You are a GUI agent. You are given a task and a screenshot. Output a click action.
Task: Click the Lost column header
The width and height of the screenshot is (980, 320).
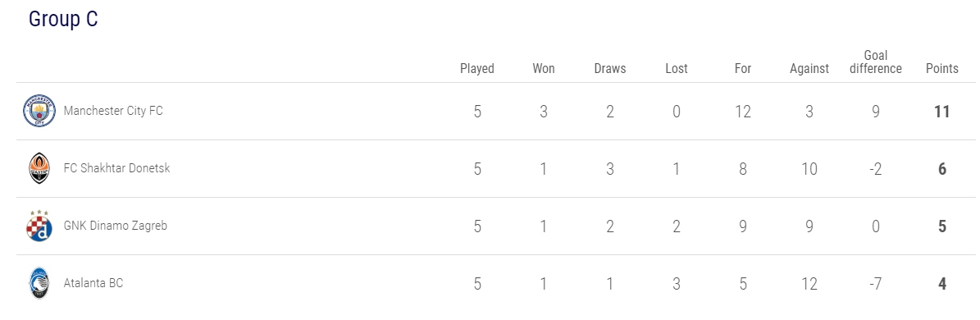click(677, 69)
